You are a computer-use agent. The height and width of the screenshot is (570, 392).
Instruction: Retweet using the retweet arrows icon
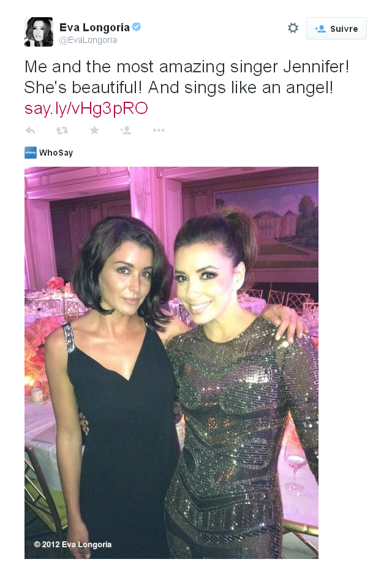pyautogui.click(x=62, y=131)
